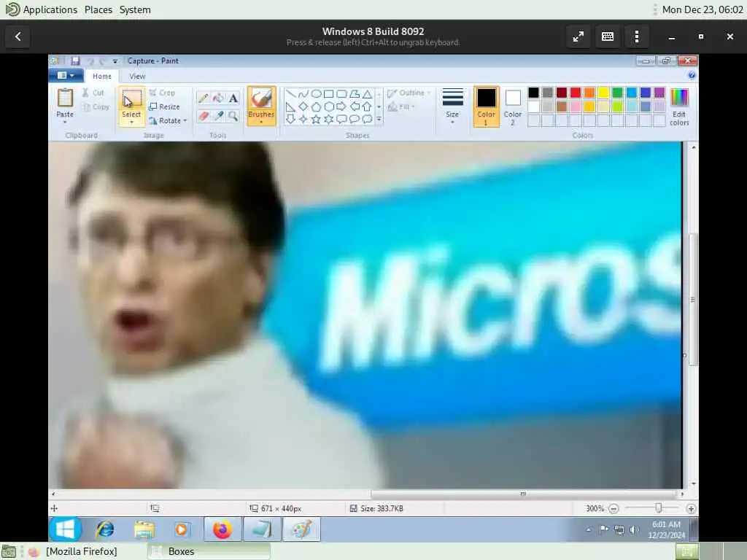Click the zoom out minus button
747x560 pixels.
[x=614, y=508]
